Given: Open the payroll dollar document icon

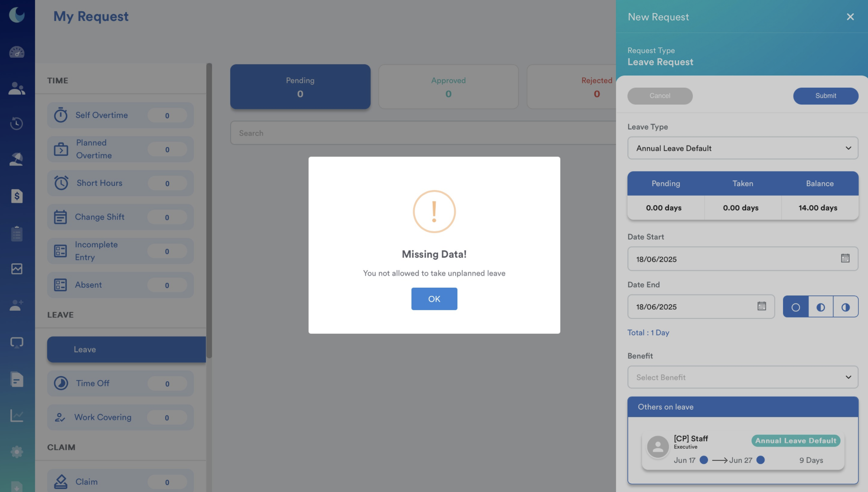Looking at the screenshot, I should pyautogui.click(x=17, y=196).
